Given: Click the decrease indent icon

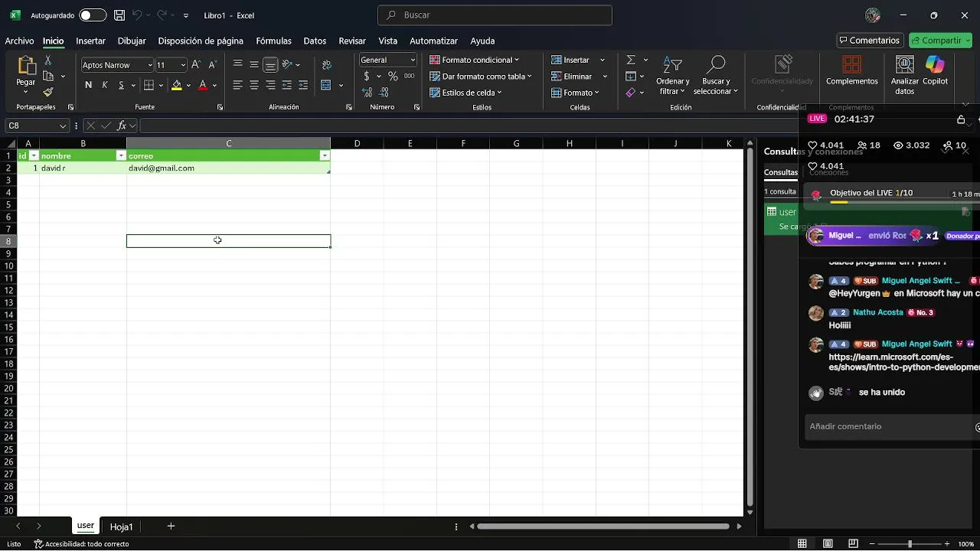Looking at the screenshot, I should [286, 85].
